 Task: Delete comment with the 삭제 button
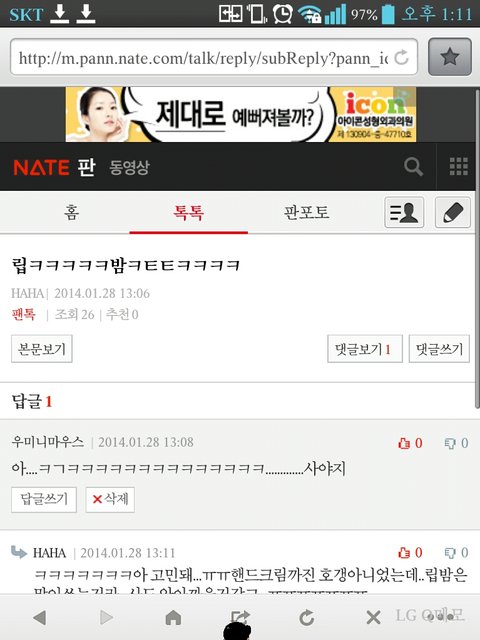tap(110, 499)
